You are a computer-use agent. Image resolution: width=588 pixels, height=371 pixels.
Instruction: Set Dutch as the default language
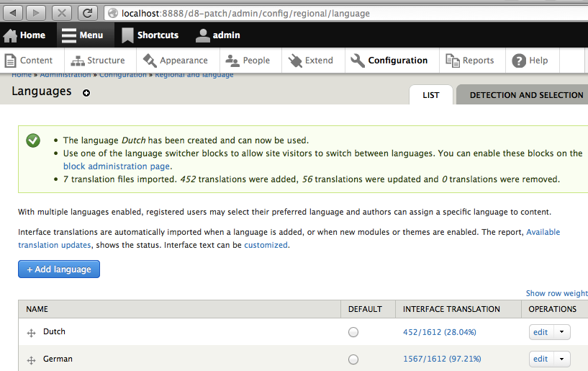(x=353, y=332)
